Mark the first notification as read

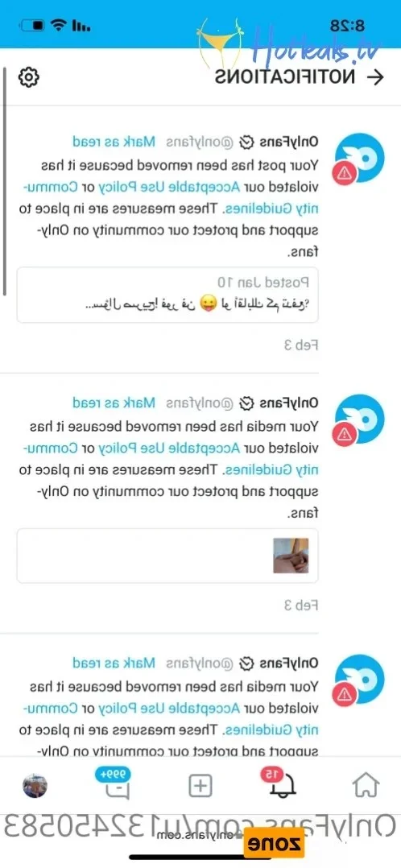pyautogui.click(x=114, y=142)
